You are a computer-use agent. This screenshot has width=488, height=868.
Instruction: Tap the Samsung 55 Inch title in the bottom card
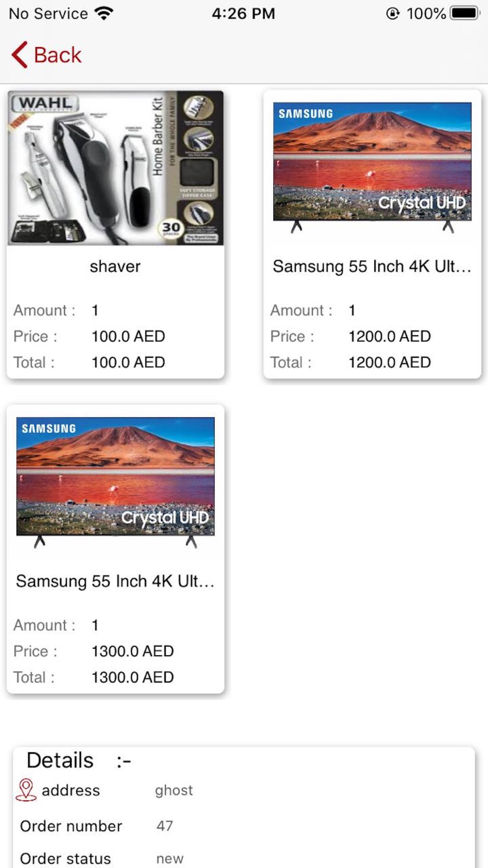pos(115,581)
